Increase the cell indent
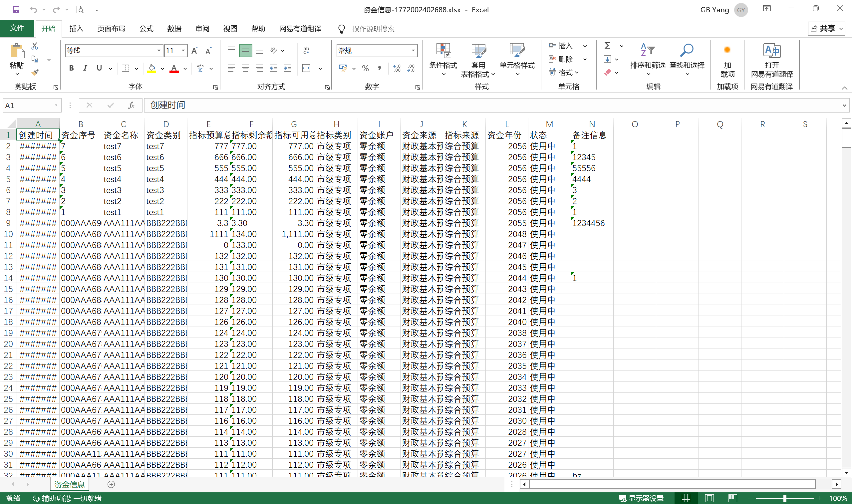The height and width of the screenshot is (504, 852). coord(288,68)
